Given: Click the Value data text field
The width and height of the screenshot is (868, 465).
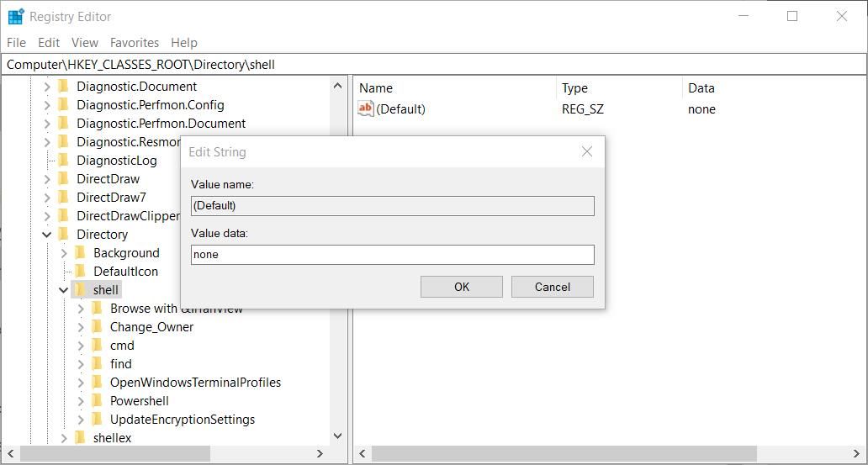Looking at the screenshot, I should pos(392,254).
